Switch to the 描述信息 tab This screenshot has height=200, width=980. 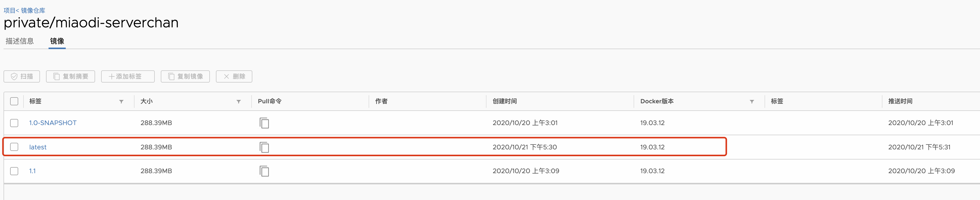(x=19, y=41)
